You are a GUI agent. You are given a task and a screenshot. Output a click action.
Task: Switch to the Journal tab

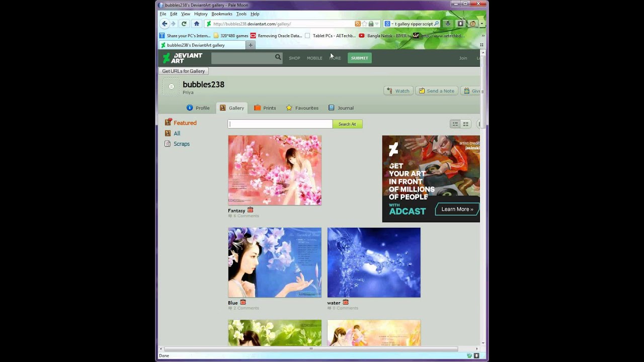click(341, 108)
